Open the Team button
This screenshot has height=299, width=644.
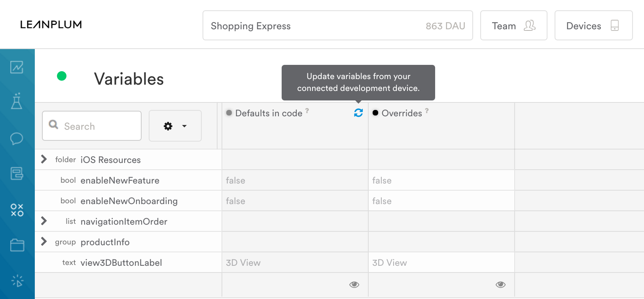(x=513, y=26)
